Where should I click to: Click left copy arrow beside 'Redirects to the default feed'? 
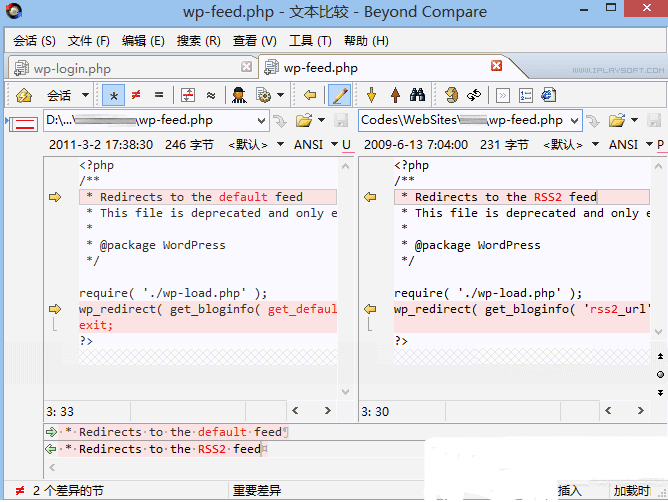click(x=55, y=197)
